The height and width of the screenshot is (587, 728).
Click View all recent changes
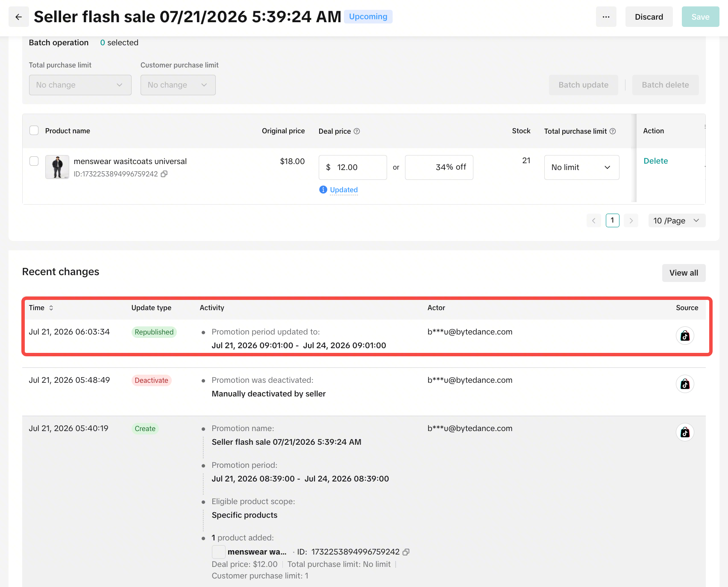click(684, 273)
